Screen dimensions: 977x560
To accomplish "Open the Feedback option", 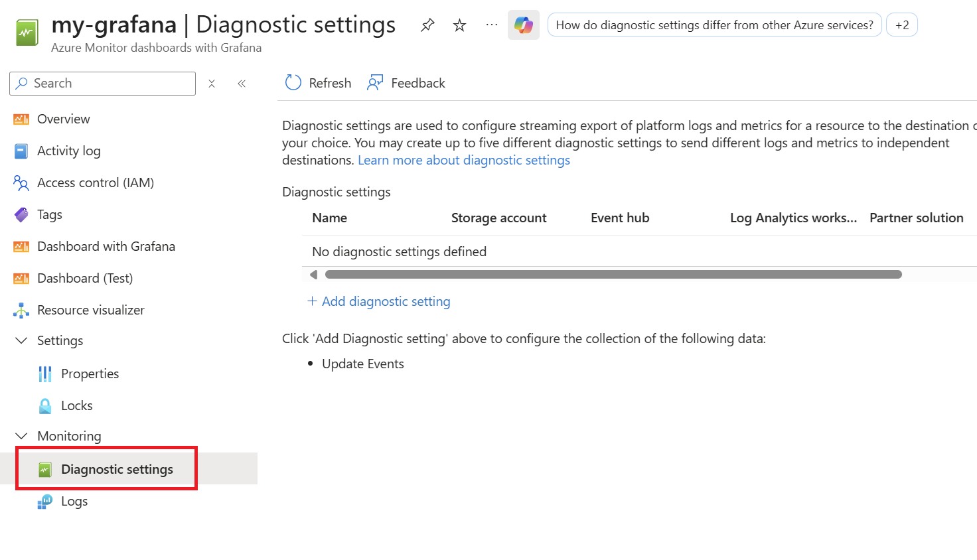I will [406, 83].
